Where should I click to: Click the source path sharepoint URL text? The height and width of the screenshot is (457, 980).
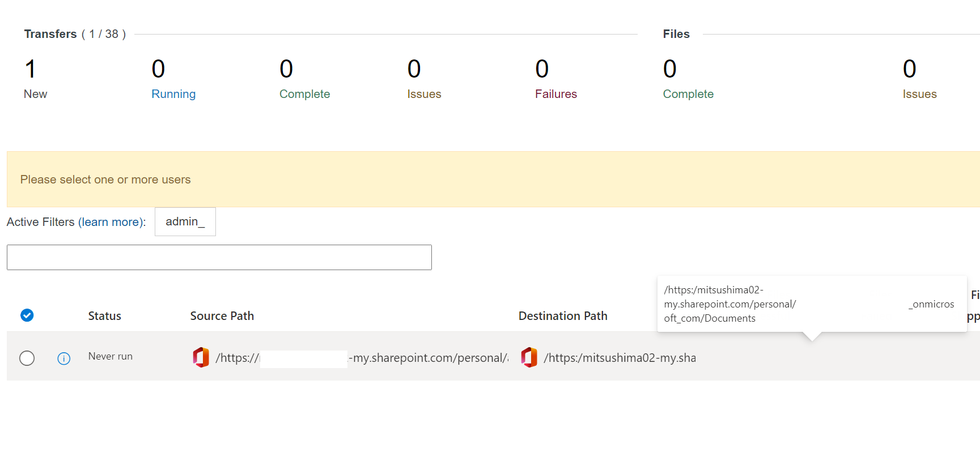[x=362, y=358]
